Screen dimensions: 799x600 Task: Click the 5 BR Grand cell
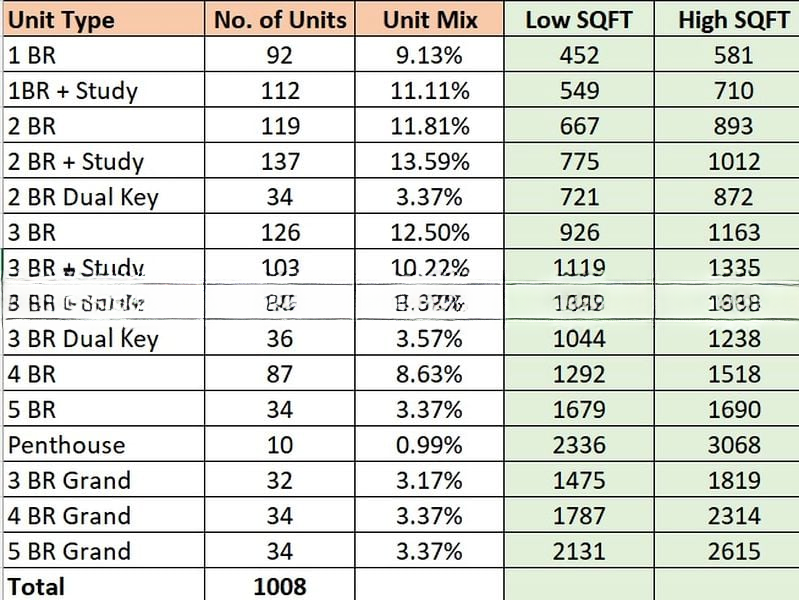(x=70, y=551)
